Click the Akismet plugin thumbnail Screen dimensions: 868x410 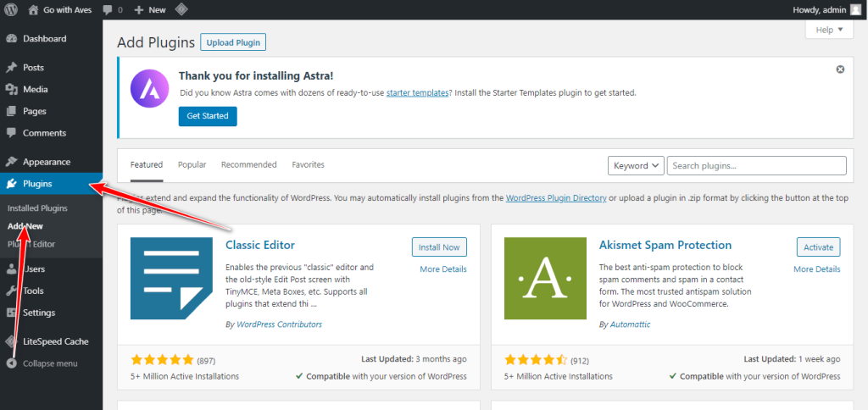(545, 279)
